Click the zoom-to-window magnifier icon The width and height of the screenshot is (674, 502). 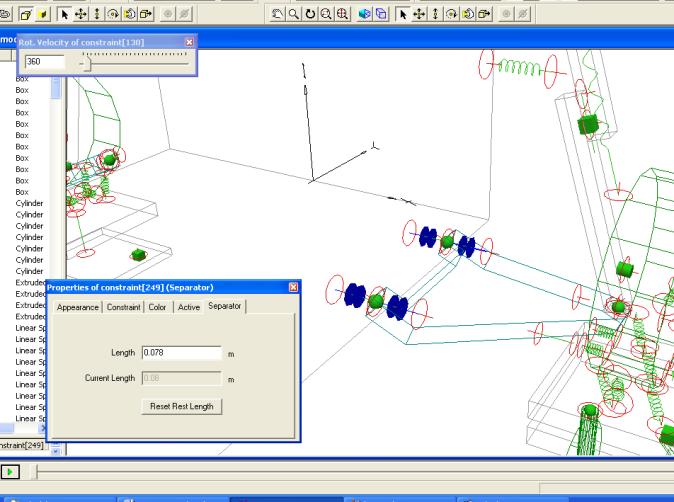point(326,14)
